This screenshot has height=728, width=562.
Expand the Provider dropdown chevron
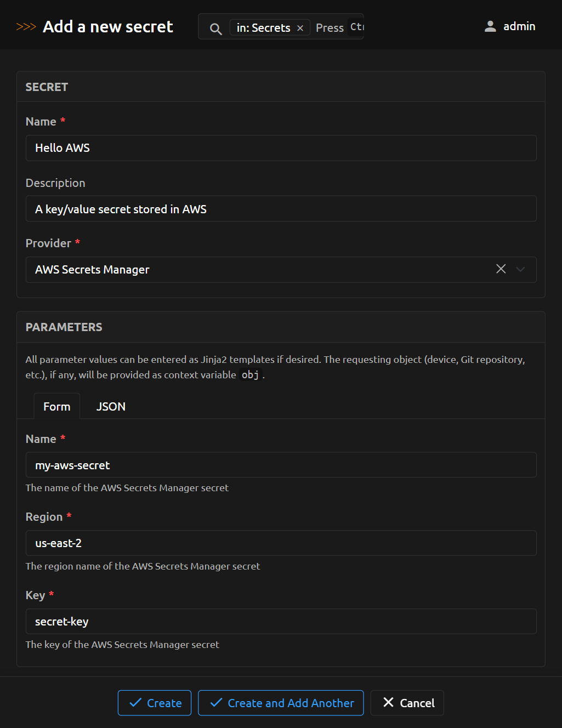tap(520, 269)
